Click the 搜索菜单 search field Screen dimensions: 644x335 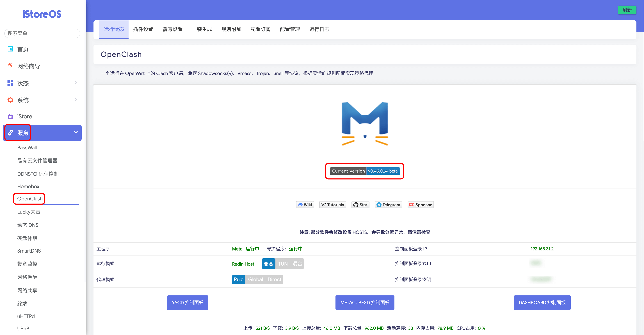[42, 33]
